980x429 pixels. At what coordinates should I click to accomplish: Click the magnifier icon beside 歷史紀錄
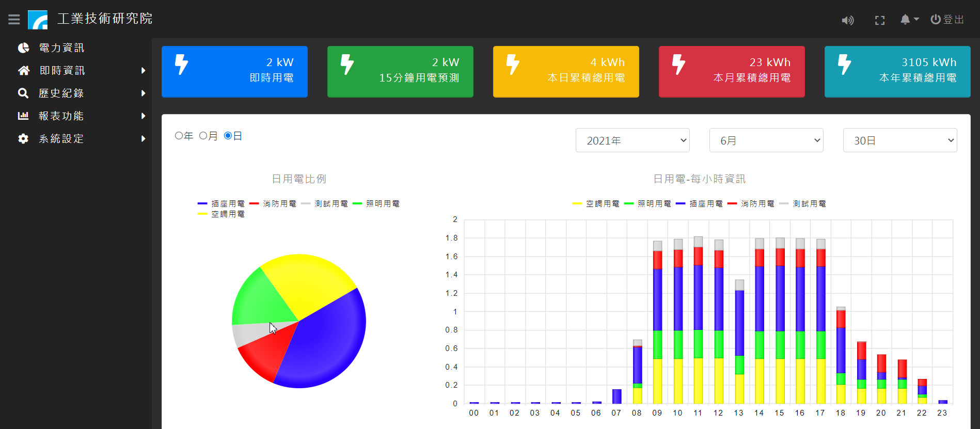[x=23, y=93]
